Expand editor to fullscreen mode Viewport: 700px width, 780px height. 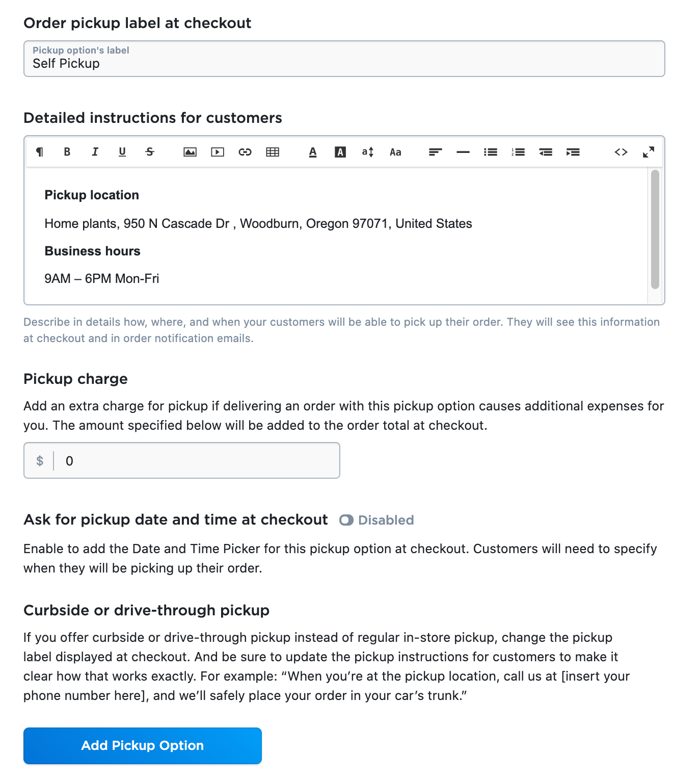(x=648, y=152)
